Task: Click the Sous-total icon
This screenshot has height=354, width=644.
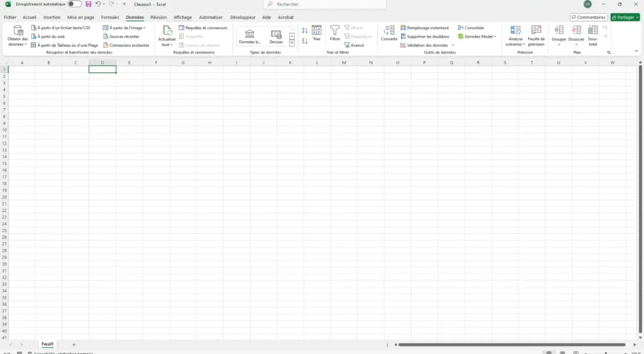Action: [592, 30]
